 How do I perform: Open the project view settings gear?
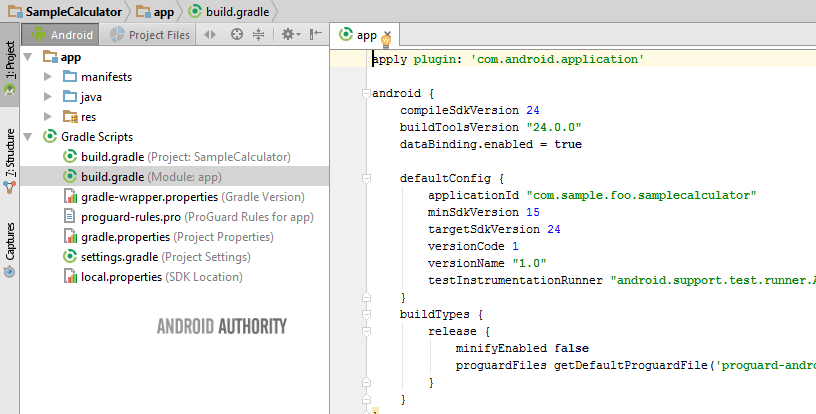tap(291, 35)
